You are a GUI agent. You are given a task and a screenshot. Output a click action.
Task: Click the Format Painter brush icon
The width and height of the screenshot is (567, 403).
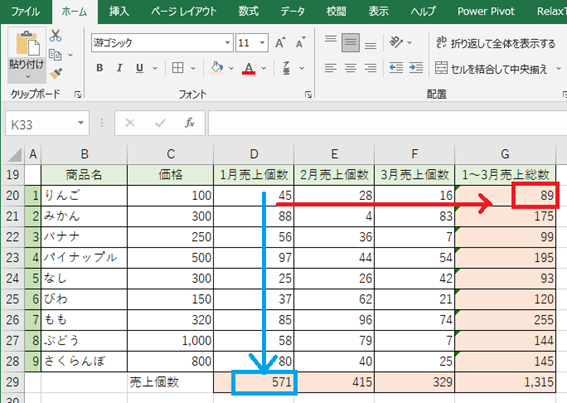point(56,73)
